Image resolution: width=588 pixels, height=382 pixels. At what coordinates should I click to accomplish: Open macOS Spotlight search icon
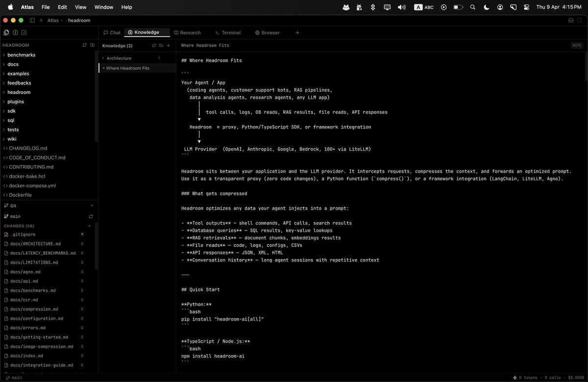click(472, 7)
